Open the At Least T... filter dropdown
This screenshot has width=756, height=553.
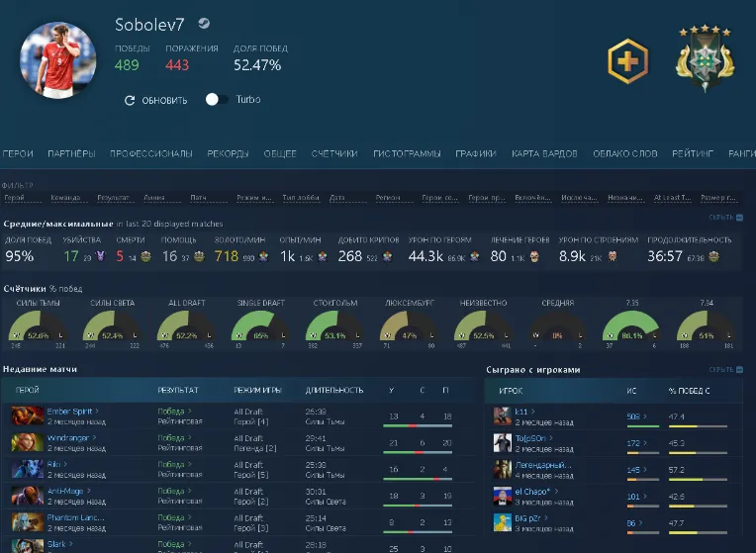(x=673, y=198)
